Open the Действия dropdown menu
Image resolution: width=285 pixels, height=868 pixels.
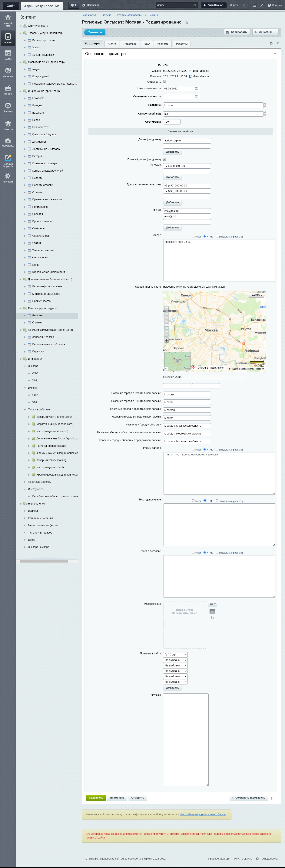tap(265, 32)
